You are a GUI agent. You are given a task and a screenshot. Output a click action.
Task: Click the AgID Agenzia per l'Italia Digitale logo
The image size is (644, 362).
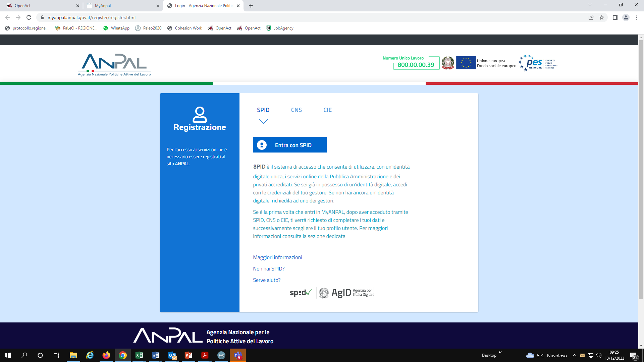pos(346,293)
